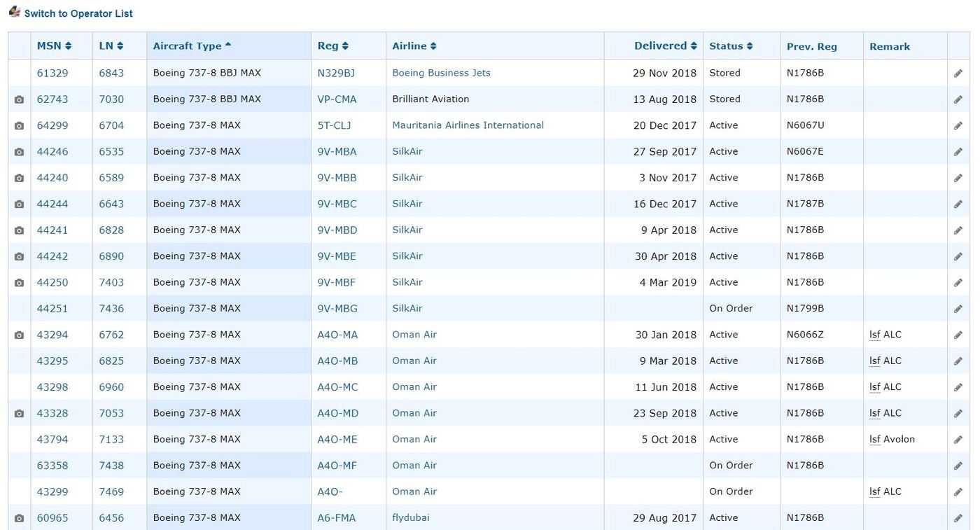The image size is (980, 530).
Task: Click the Switch to Operator List link
Action: click(x=78, y=13)
